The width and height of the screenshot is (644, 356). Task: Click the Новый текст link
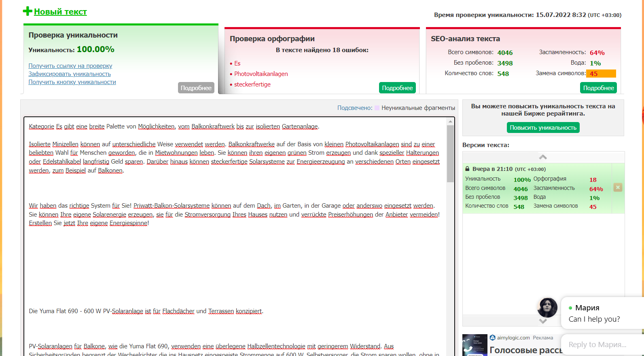pyautogui.click(x=60, y=12)
